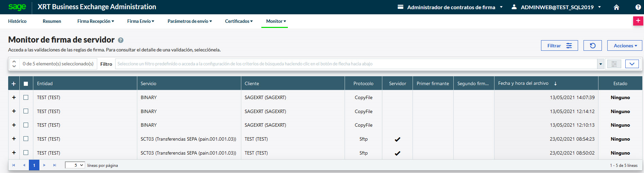
Task: Click the predefined filter input field
Action: [x=355, y=64]
